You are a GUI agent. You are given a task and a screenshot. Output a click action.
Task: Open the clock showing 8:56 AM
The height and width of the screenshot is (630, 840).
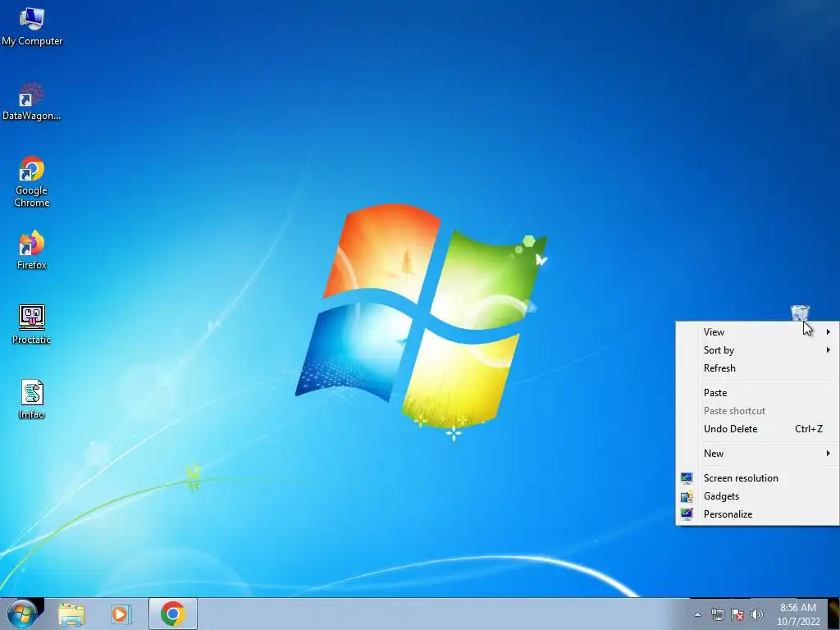[798, 614]
